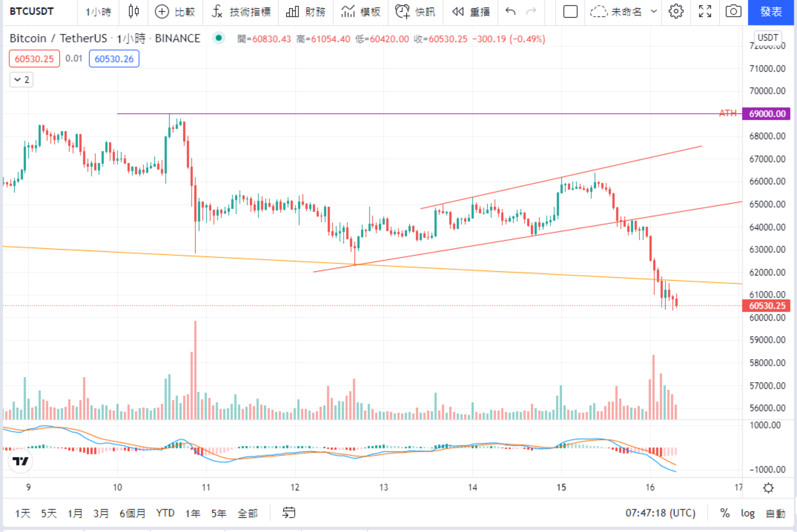Select the 3-month date range
This screenshot has width=797, height=532.
point(101,513)
